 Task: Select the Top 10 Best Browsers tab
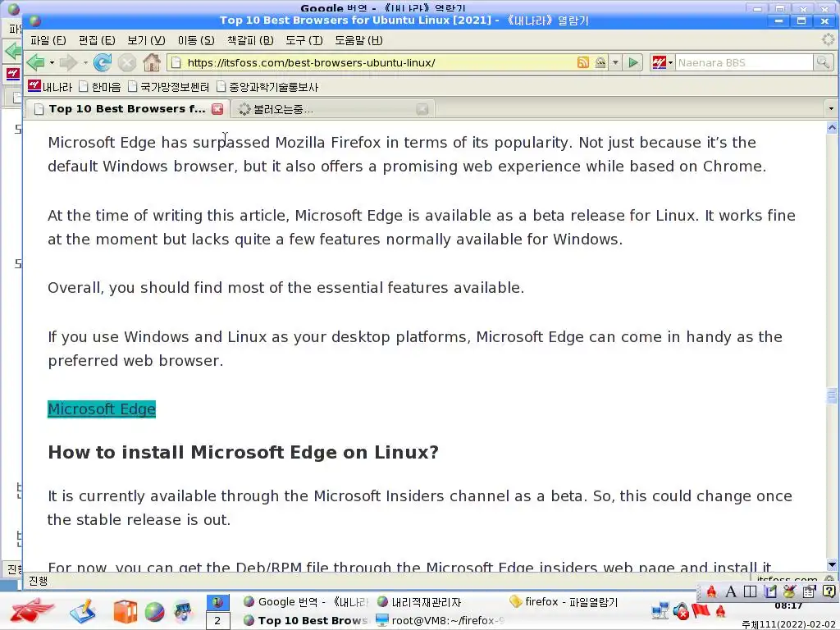click(x=126, y=109)
